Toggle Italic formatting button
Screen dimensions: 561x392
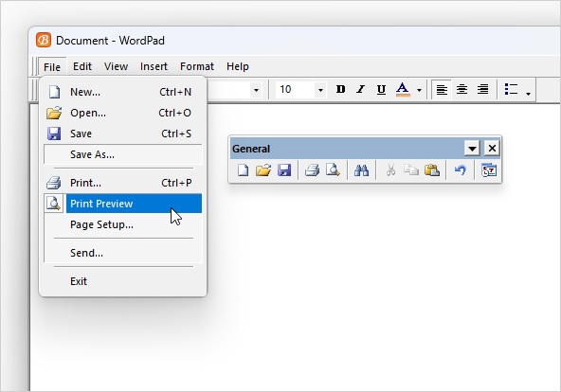pyautogui.click(x=361, y=89)
